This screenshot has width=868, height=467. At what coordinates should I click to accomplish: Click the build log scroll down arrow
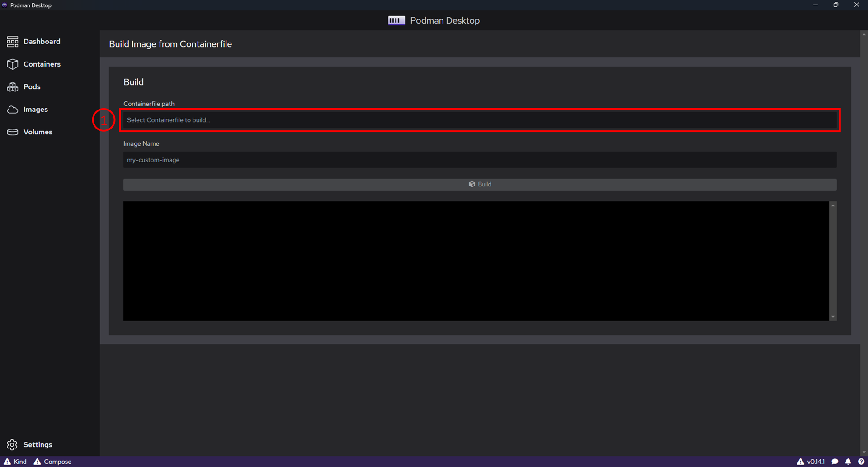(x=833, y=317)
